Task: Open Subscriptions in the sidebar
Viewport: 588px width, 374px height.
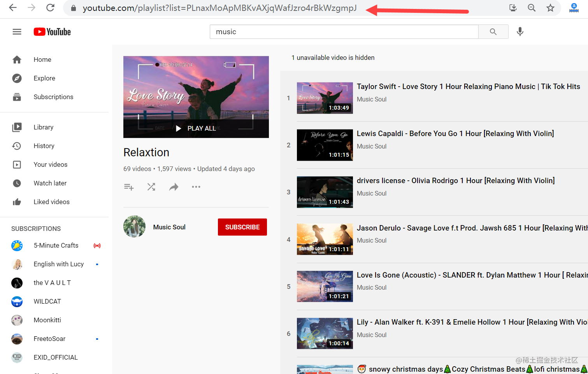Action: 54,97
